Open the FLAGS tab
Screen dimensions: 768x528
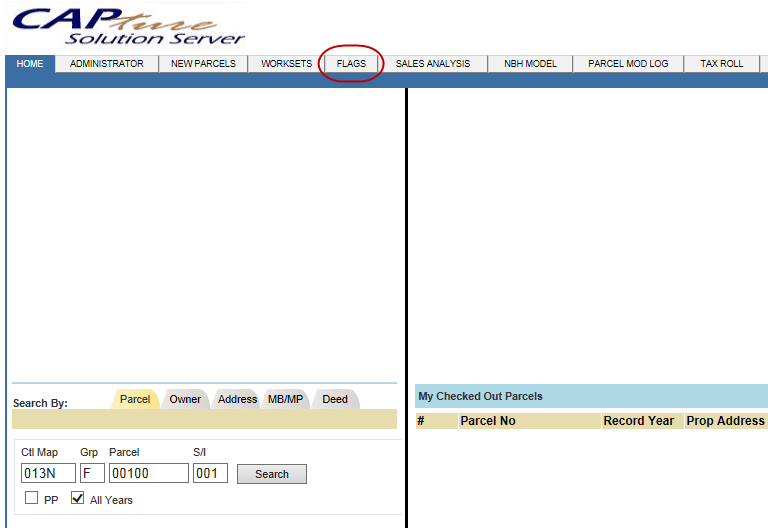point(351,64)
